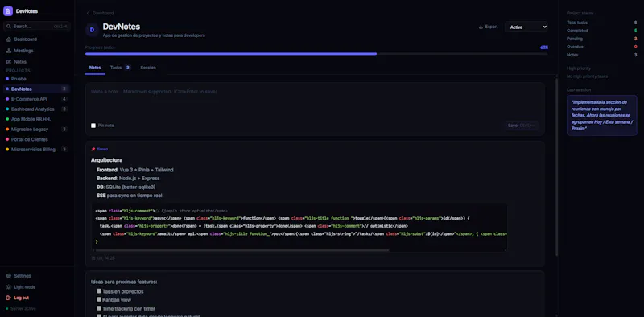644x317 pixels.
Task: Switch to the Session tab
Action: (x=148, y=68)
